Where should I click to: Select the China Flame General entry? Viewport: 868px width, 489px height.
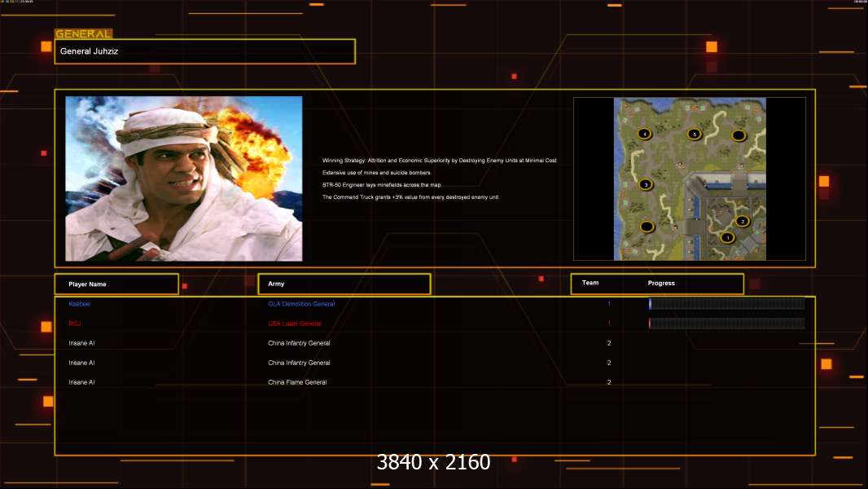point(297,382)
